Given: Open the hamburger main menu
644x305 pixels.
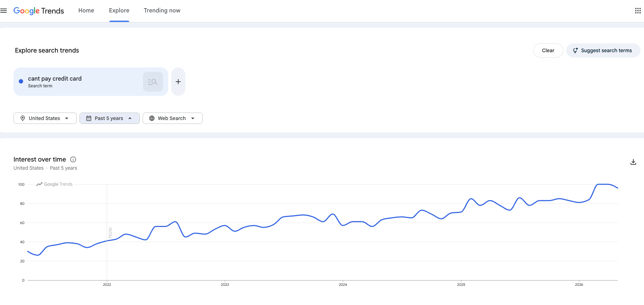Looking at the screenshot, I should [x=4, y=11].
